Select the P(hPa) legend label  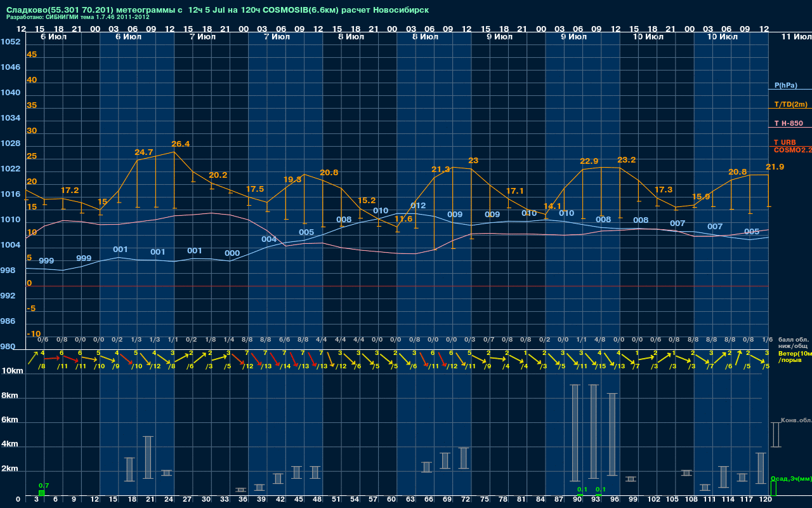[x=785, y=85]
